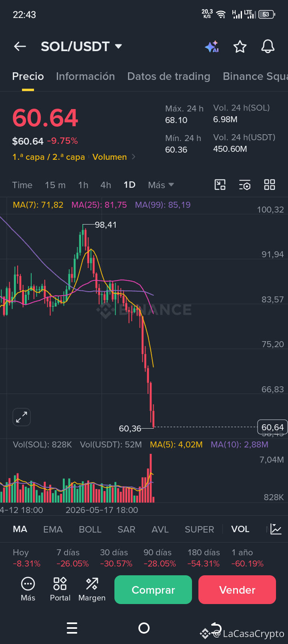288x644 pixels.
Task: Tap the battery indicator showing 53
Action: [266, 14]
